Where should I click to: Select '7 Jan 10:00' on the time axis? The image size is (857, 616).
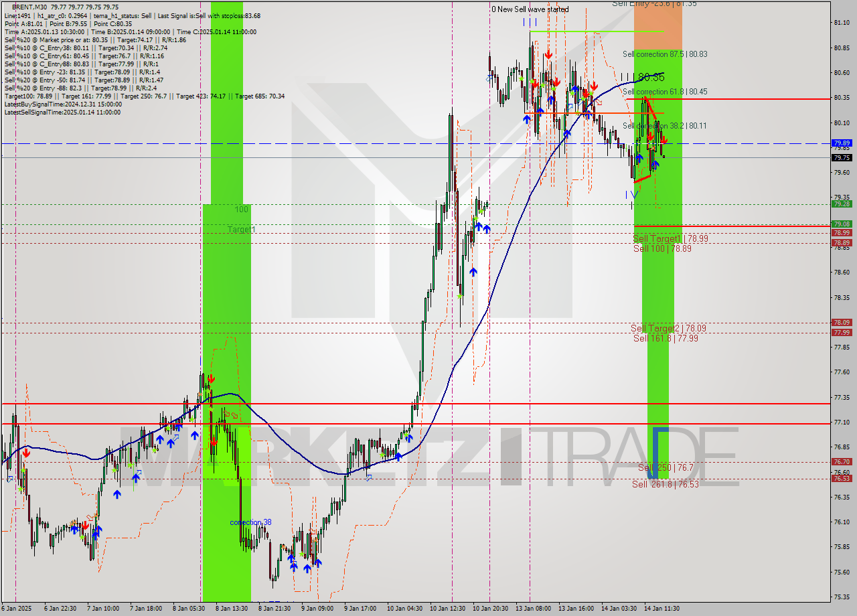pyautogui.click(x=102, y=609)
